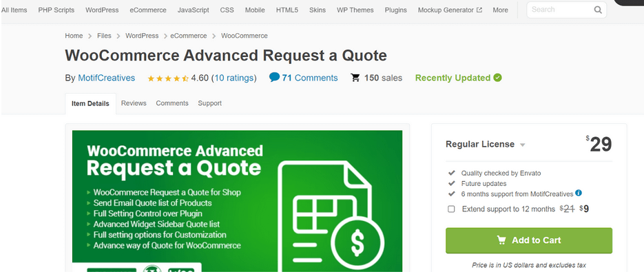Open the green plugin preview image

(x=238, y=201)
